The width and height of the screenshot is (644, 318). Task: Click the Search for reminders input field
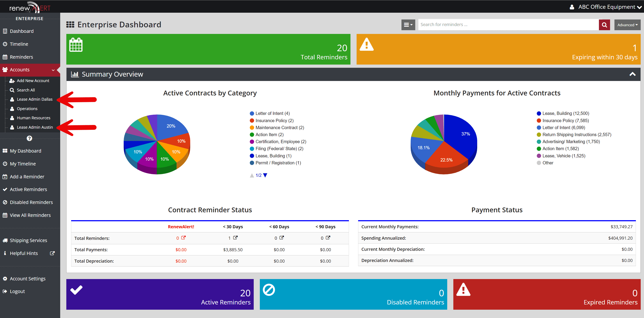(507, 25)
